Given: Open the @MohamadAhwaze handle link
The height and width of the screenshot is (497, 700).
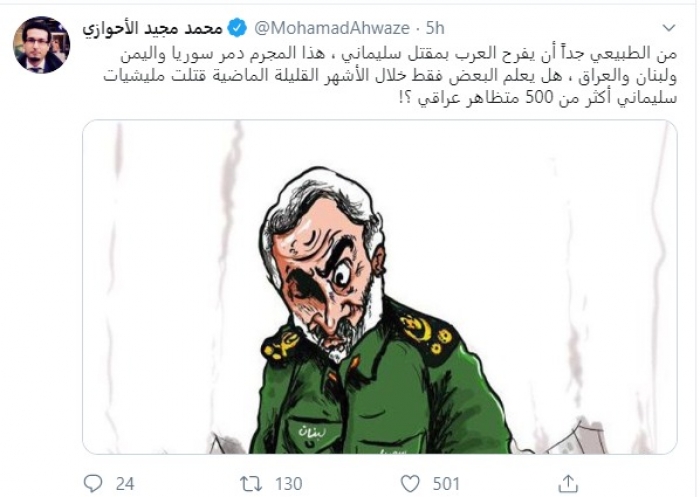Looking at the screenshot, I should 332,28.
